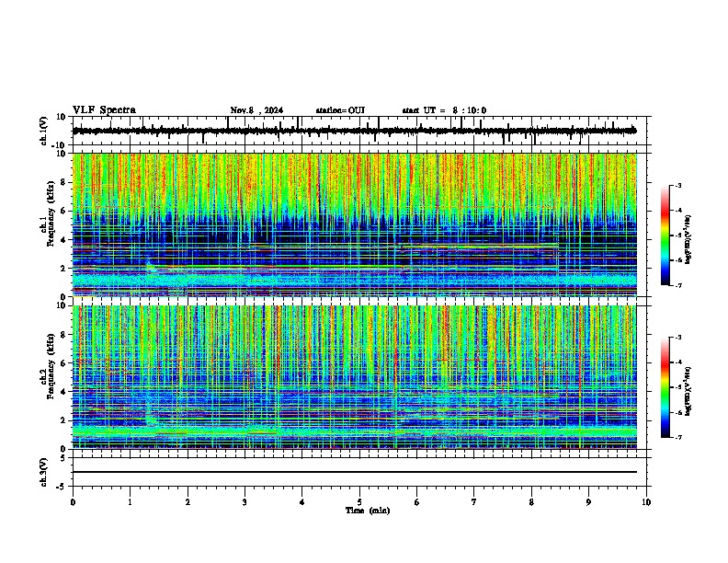This screenshot has height=563, width=728.
Task: Click time axis tick label "8"
Action: point(531,502)
